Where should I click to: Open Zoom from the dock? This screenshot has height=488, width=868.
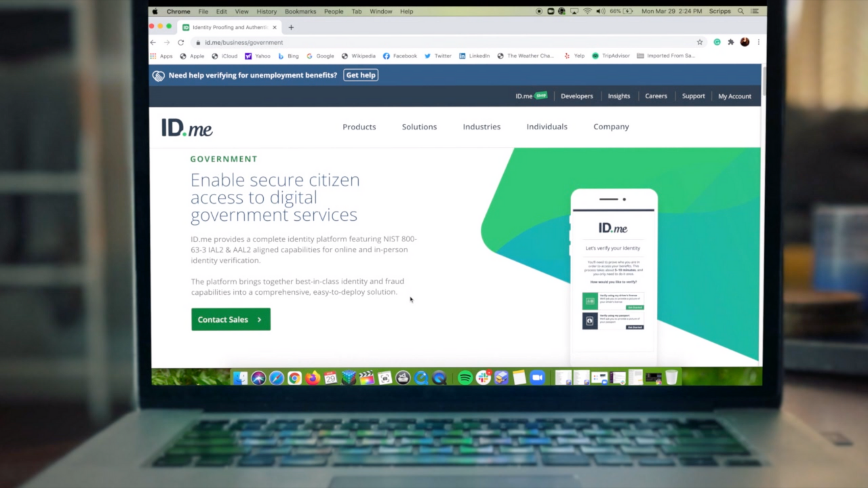537,378
